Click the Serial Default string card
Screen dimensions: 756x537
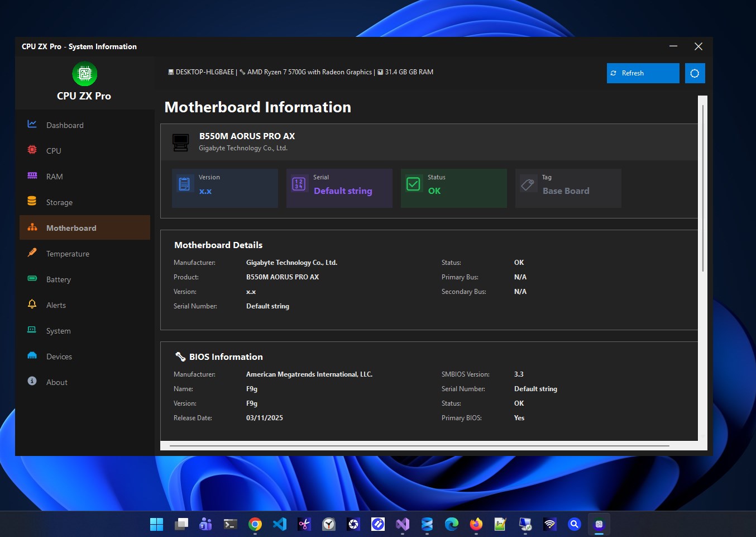click(x=339, y=188)
